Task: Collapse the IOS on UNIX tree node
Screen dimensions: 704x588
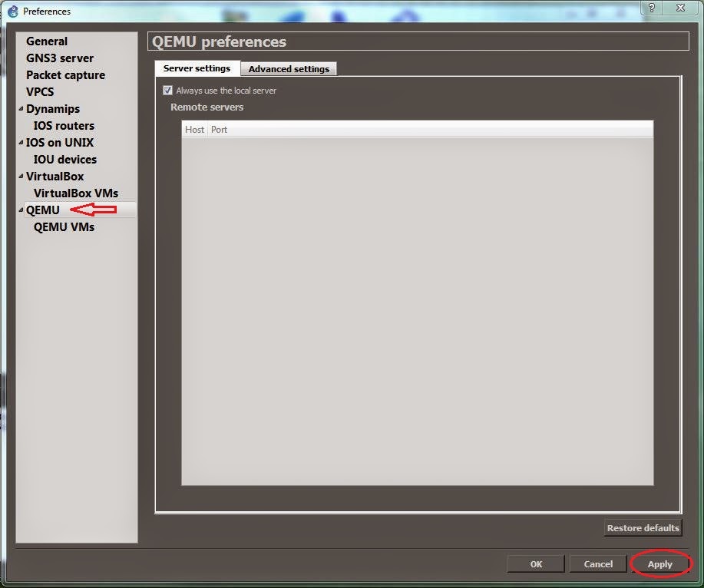Action: point(21,142)
